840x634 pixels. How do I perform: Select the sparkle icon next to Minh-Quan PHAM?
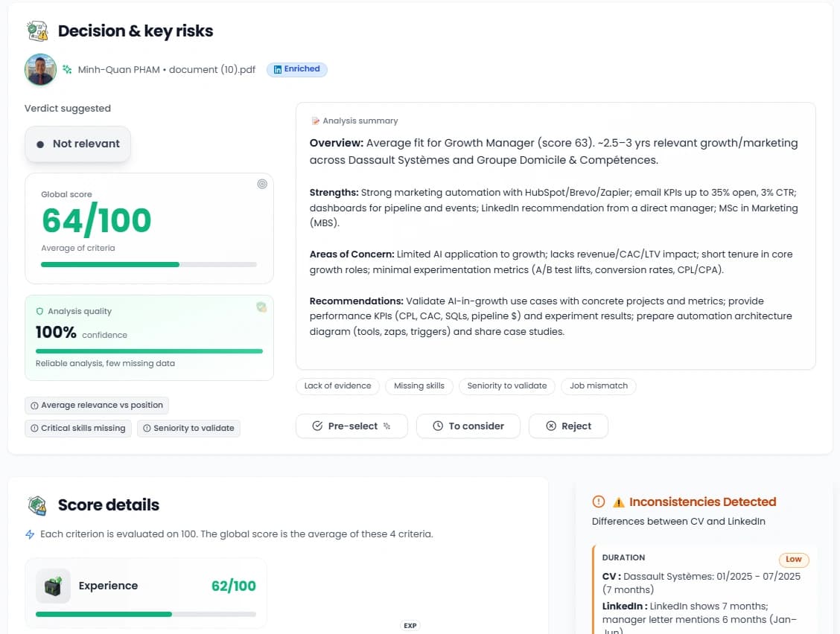(68, 68)
